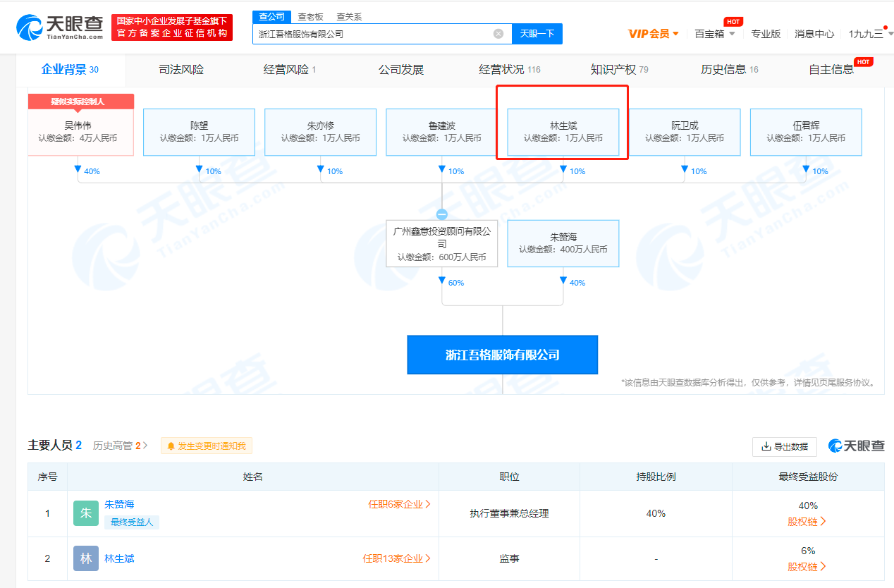Click the 监事 position cell
This screenshot has height=588, width=894.
[x=509, y=558]
